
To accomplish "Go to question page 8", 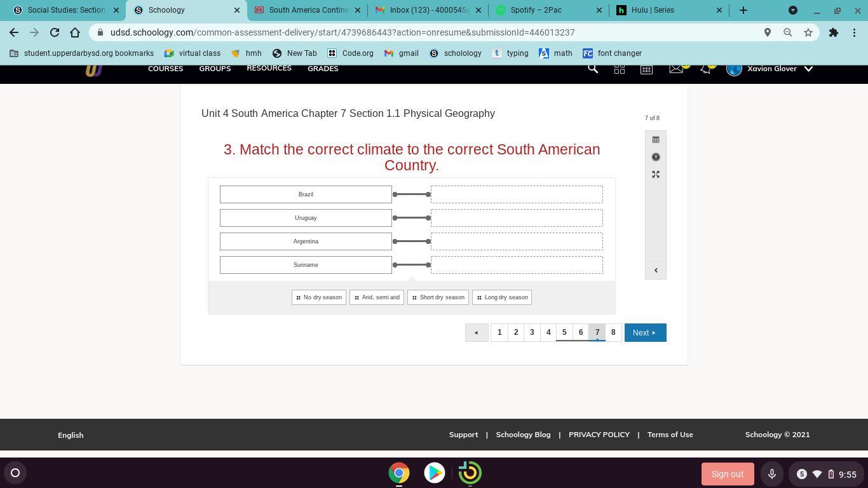I will 613,332.
